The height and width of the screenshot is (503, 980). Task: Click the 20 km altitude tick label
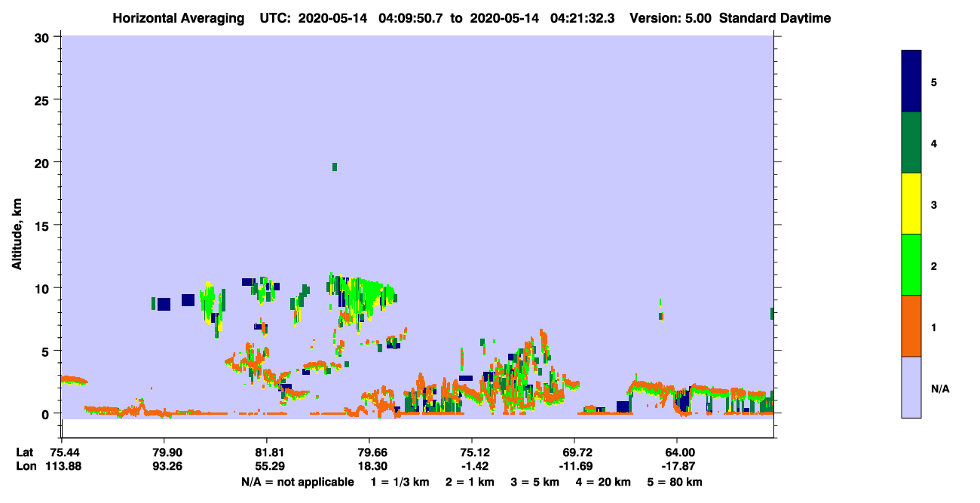click(x=44, y=162)
